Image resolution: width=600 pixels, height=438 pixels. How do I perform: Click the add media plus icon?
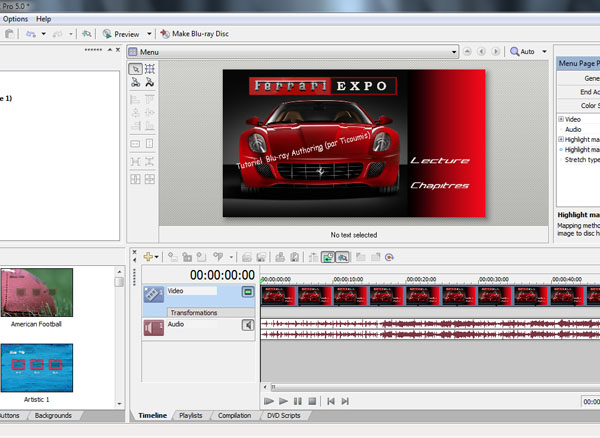point(148,257)
